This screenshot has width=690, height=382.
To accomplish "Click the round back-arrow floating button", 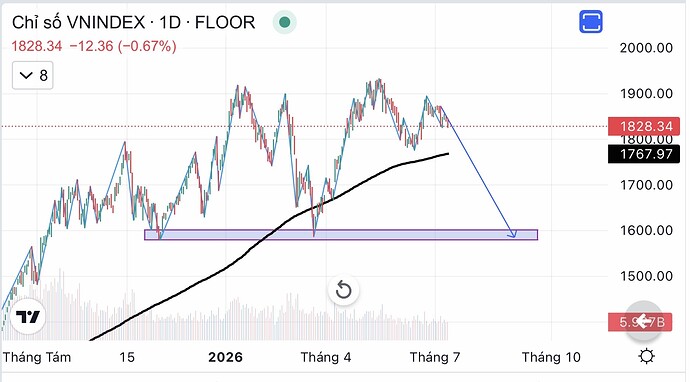I will (644, 321).
